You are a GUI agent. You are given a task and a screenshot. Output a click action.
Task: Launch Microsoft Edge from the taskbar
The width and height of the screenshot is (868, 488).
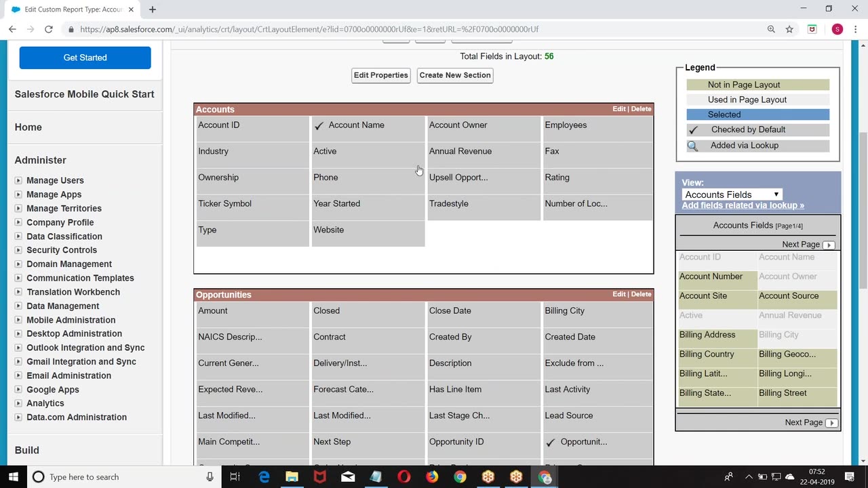[x=264, y=477]
